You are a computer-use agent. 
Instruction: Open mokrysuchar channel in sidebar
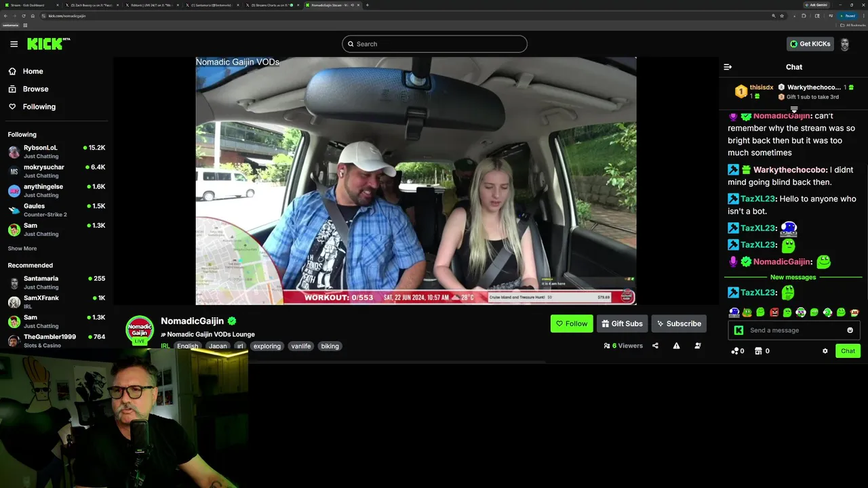tap(56, 171)
